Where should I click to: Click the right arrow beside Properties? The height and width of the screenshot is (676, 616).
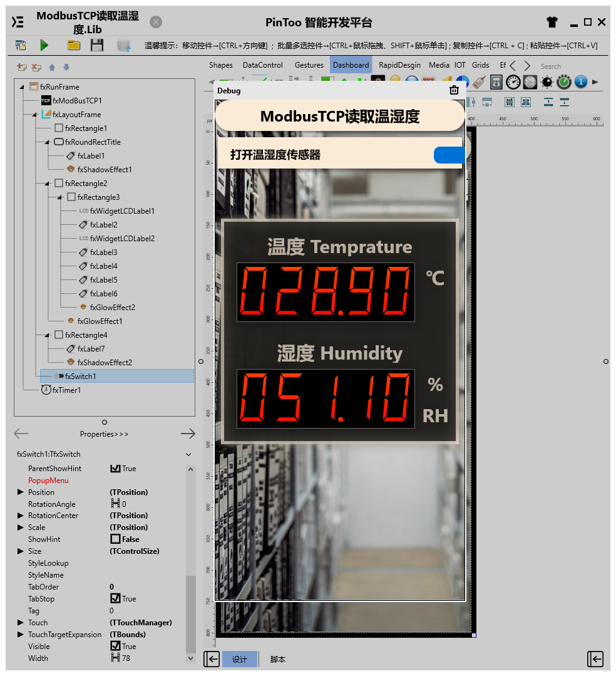(x=188, y=434)
